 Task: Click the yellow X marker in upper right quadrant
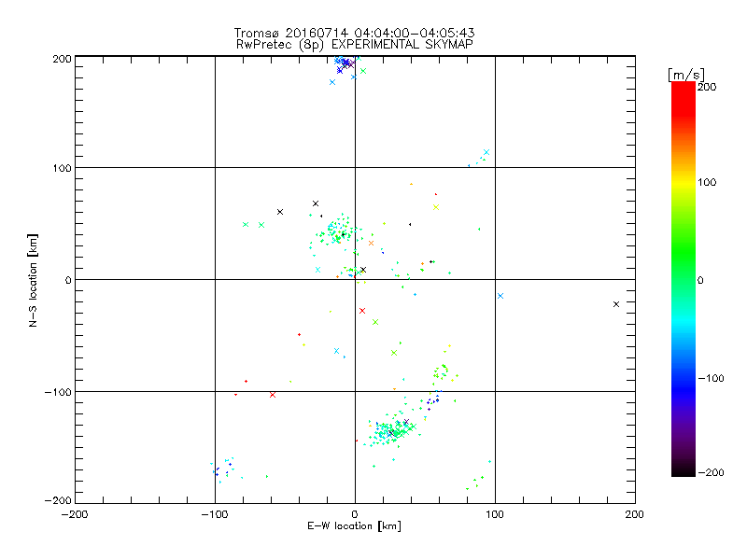[x=435, y=207]
